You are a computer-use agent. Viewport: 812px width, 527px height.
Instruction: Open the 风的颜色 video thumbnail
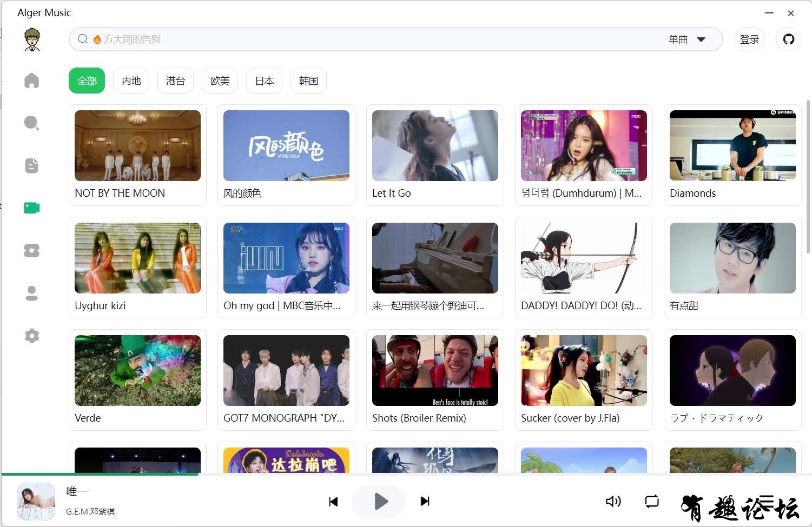pos(286,145)
